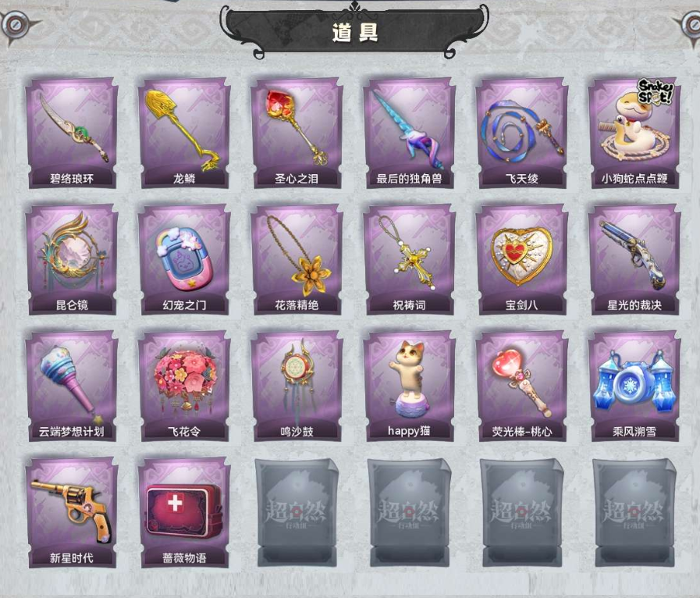Select the 祝祷词 golden cross item
This screenshot has height=598, width=700.
pos(410,259)
